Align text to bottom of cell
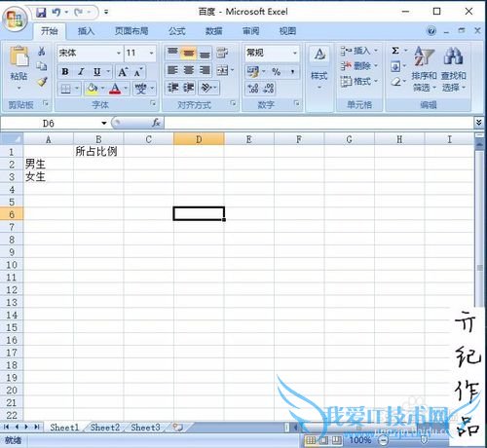 pyautogui.click(x=205, y=54)
